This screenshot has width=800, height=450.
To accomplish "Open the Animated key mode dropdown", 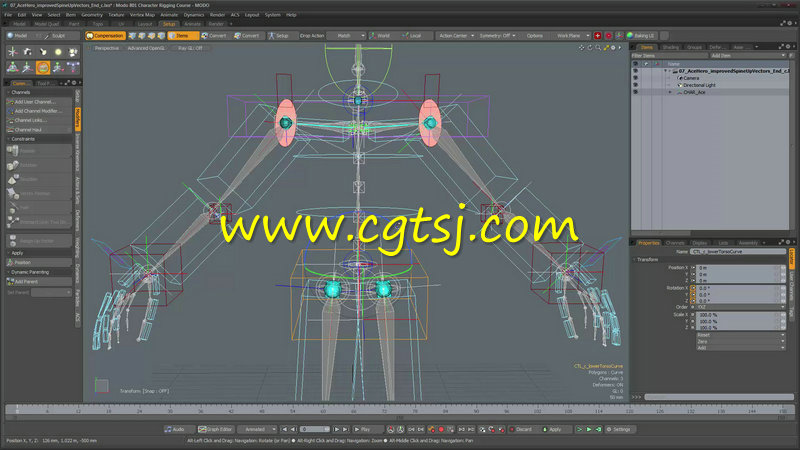I will 258,430.
